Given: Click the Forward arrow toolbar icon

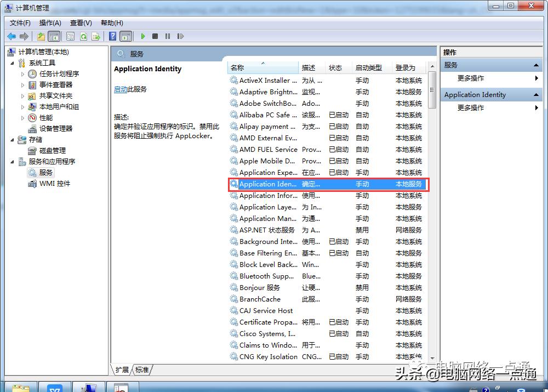Looking at the screenshot, I should pos(24,36).
